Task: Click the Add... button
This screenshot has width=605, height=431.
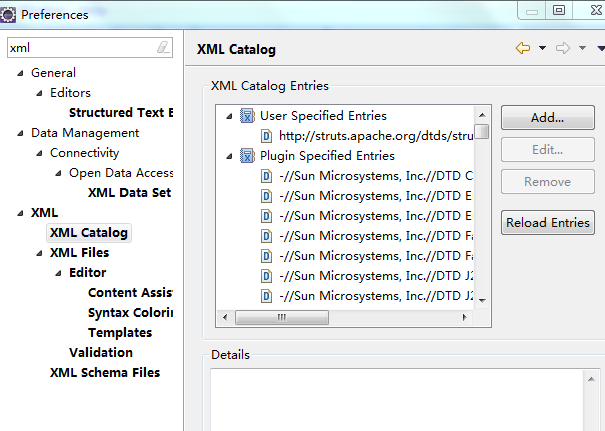Action: click(x=548, y=117)
